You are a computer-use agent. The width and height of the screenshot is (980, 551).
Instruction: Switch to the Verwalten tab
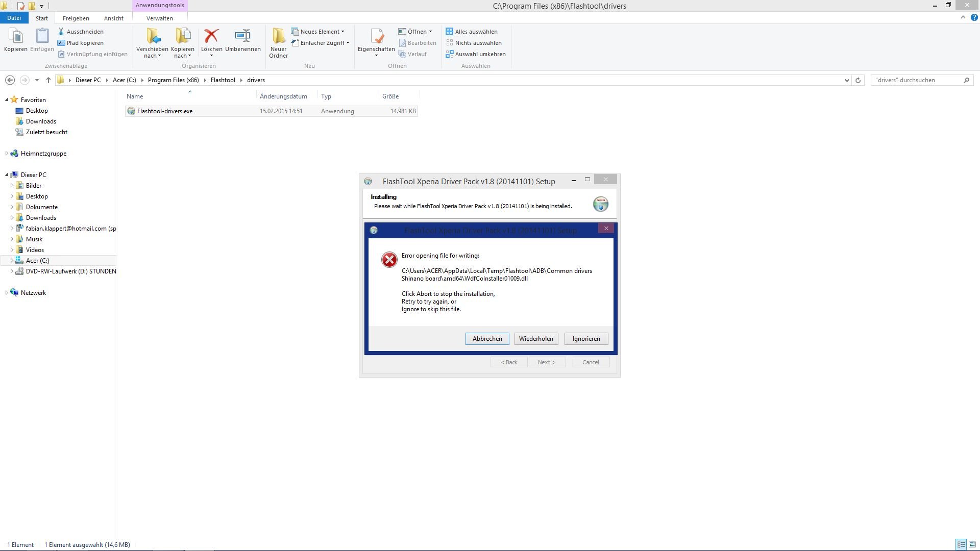click(x=160, y=18)
